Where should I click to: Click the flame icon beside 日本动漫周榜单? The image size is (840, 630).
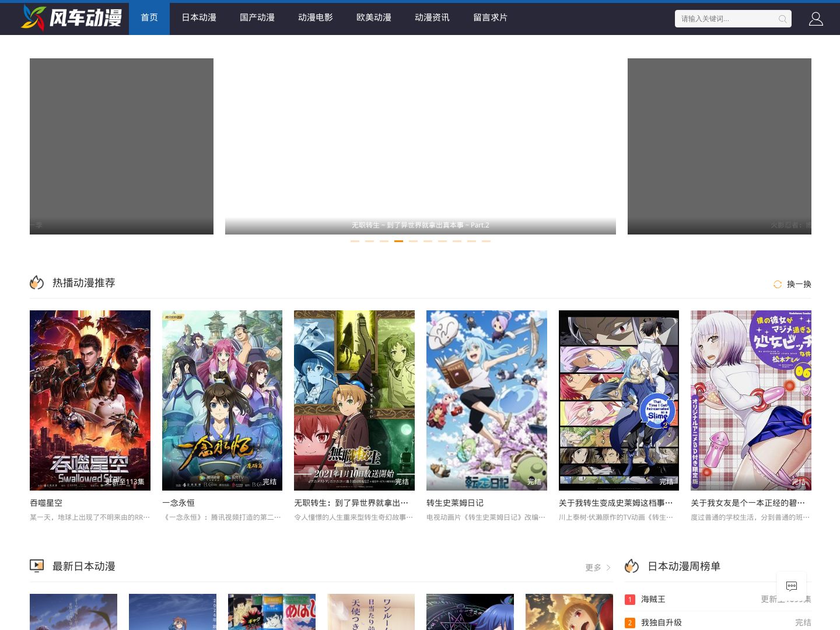(x=632, y=566)
